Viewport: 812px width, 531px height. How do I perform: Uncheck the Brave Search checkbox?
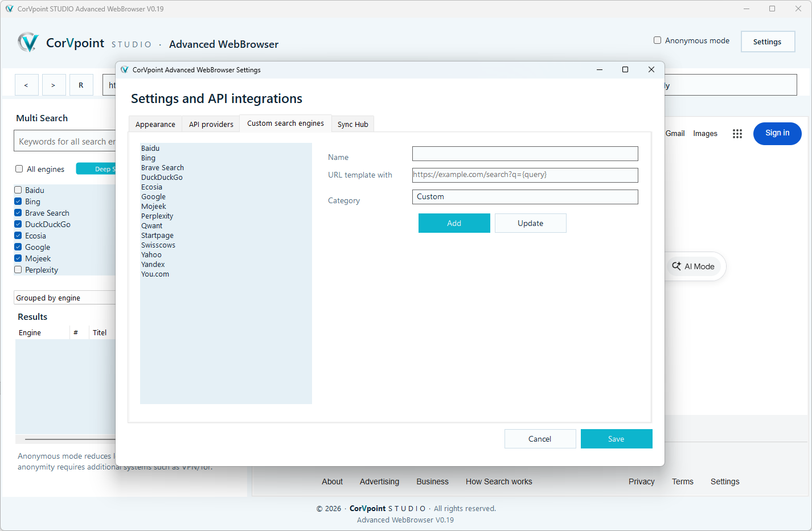coord(18,213)
